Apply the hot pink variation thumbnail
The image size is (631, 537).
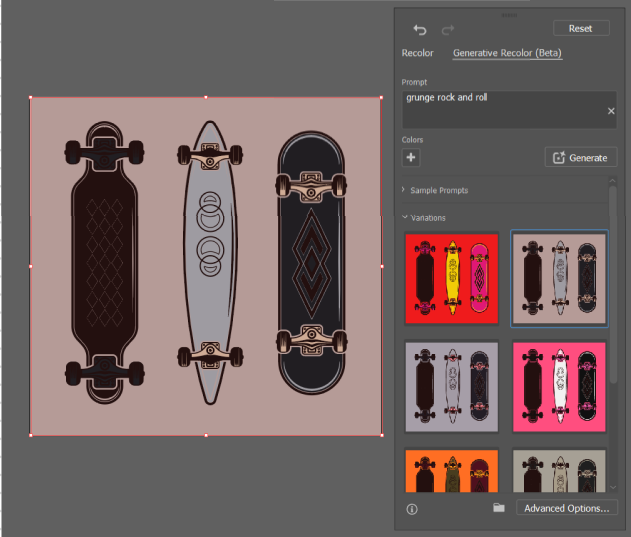(559, 386)
